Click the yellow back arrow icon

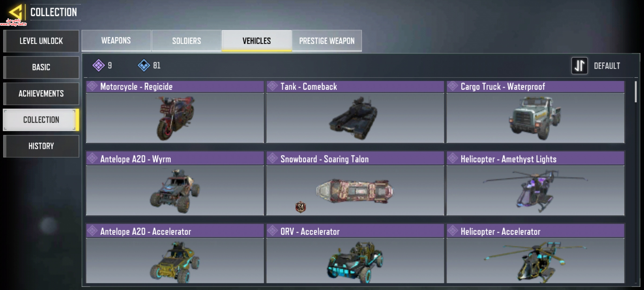coord(15,12)
